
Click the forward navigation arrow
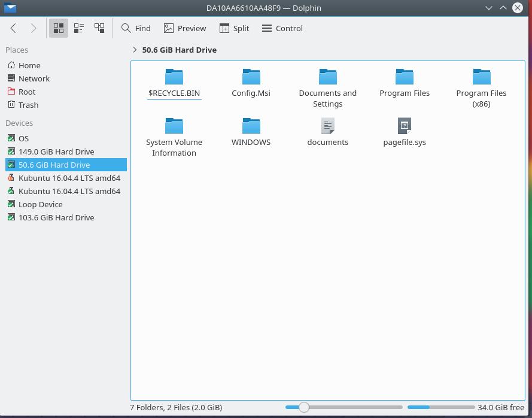coord(34,28)
